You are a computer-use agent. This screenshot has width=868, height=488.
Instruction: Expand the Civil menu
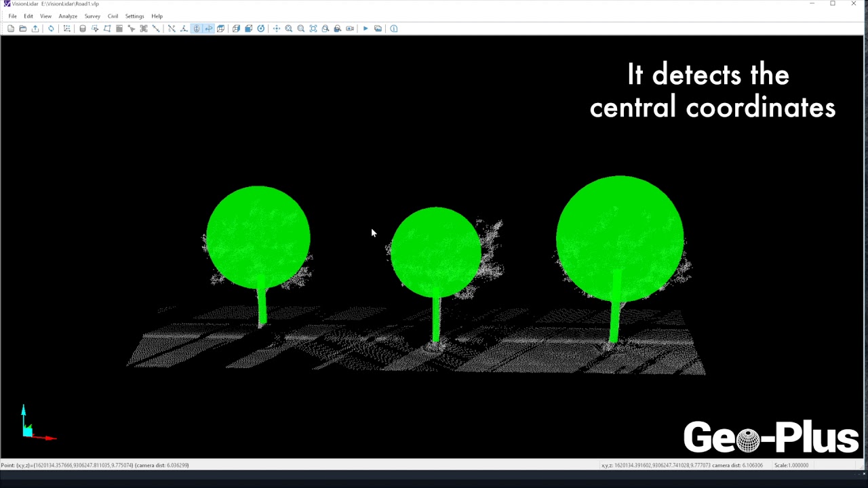[x=113, y=16]
